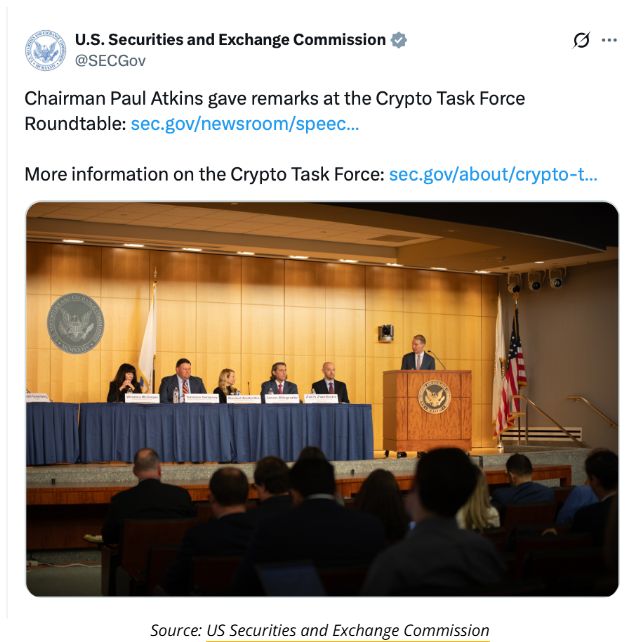Image resolution: width=627 pixels, height=642 pixels.
Task: Click the SEC seal on the wood-paneled wall
Action: click(77, 322)
